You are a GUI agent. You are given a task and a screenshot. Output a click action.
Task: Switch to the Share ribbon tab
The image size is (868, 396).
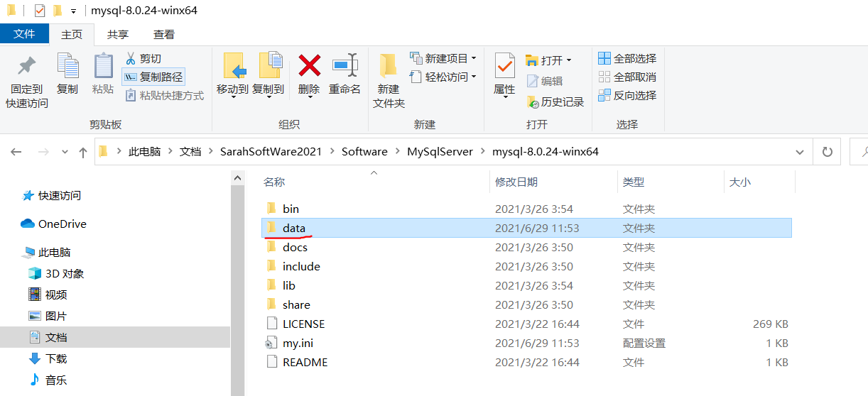point(118,34)
